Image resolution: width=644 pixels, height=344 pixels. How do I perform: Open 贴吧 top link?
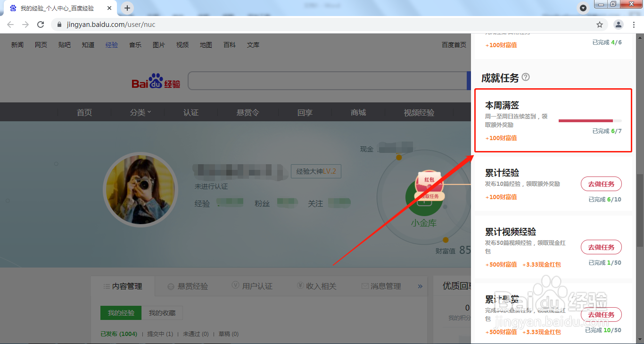[x=65, y=45]
